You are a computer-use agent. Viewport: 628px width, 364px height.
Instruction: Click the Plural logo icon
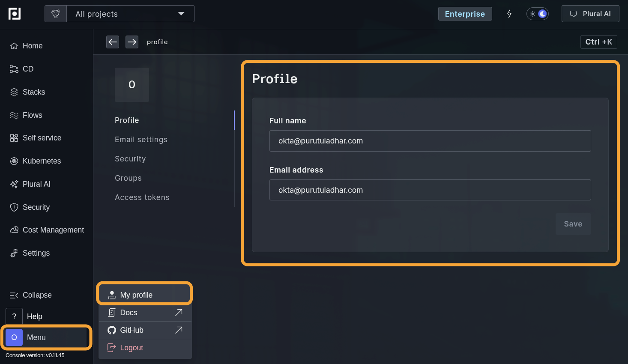[15, 14]
